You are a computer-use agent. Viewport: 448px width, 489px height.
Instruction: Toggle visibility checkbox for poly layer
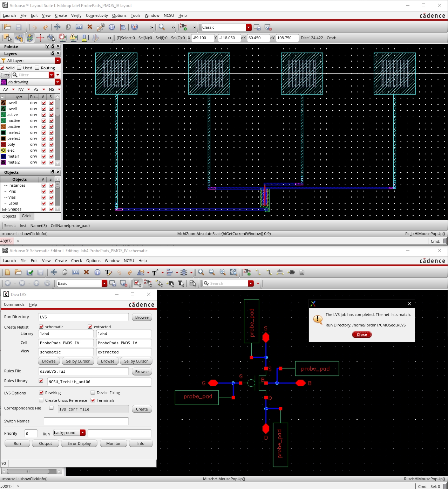coord(44,144)
